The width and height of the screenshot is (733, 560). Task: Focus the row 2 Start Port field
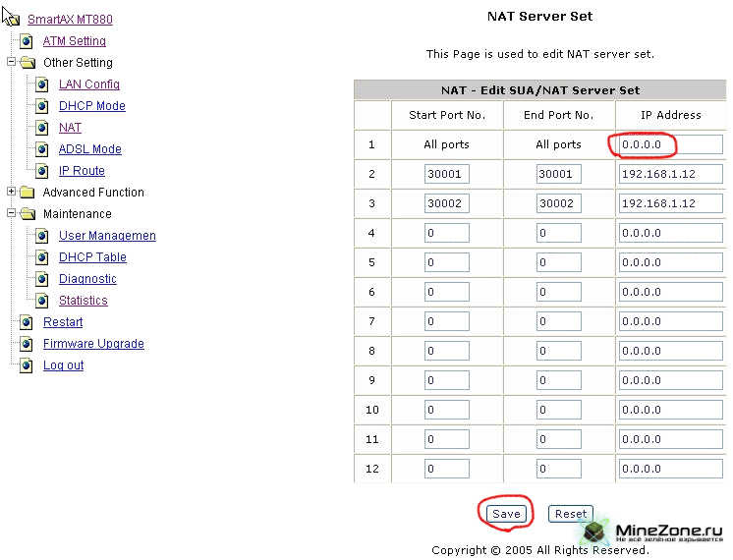(446, 175)
